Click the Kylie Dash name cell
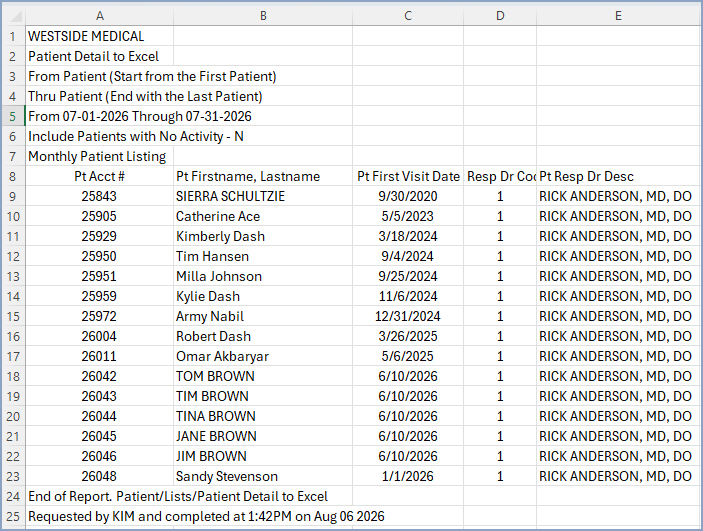Viewport: 703px width, 531px height. 263,296
